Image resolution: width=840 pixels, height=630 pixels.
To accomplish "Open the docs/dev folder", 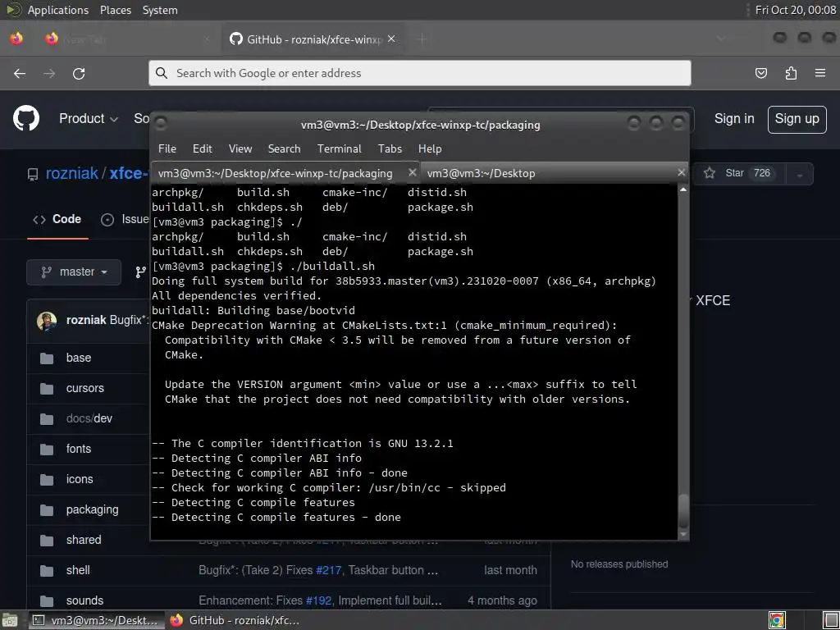I will [89, 418].
